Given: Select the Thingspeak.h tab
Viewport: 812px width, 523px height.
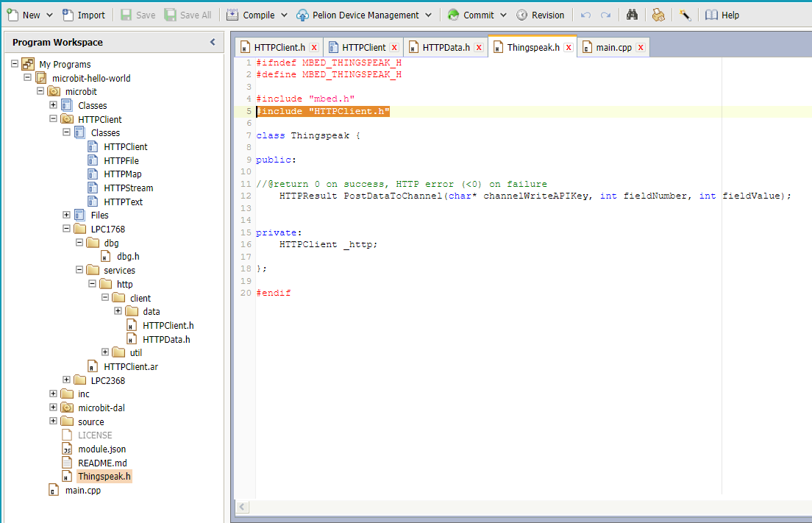Looking at the screenshot, I should [x=533, y=47].
